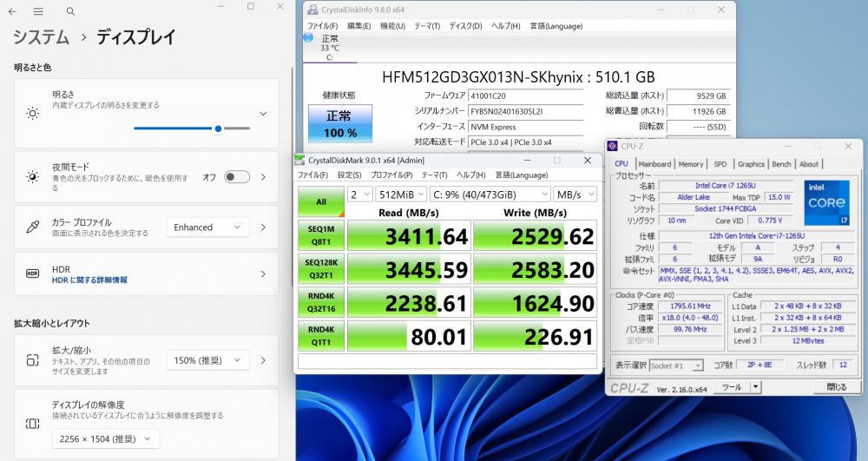Click the All benchmark button
This screenshot has width=868, height=461.
pyautogui.click(x=321, y=202)
